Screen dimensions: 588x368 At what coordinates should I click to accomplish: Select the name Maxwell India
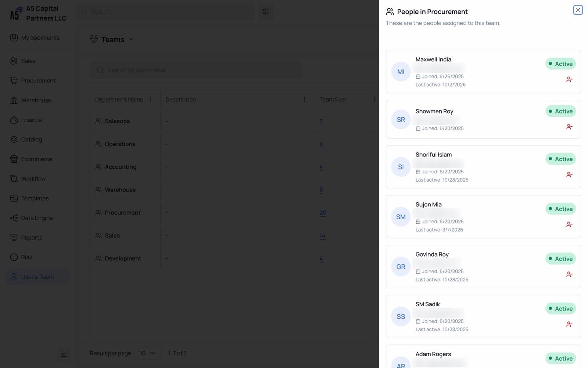tap(433, 59)
